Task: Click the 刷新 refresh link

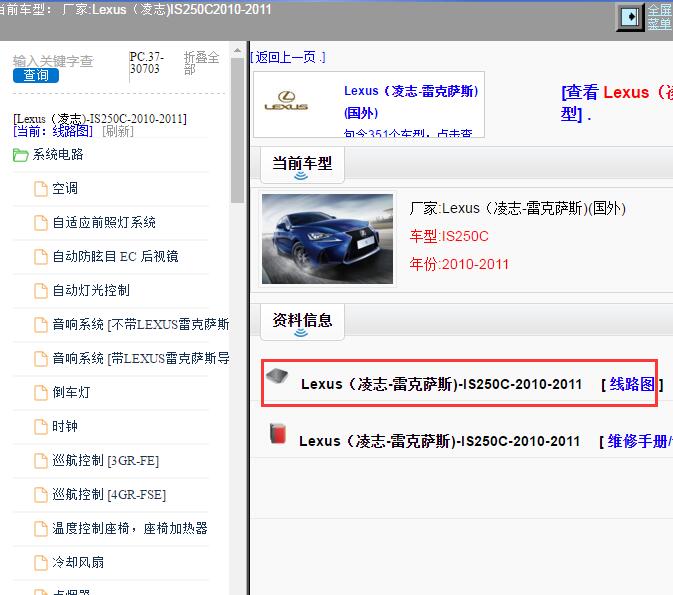Action: pyautogui.click(x=118, y=131)
